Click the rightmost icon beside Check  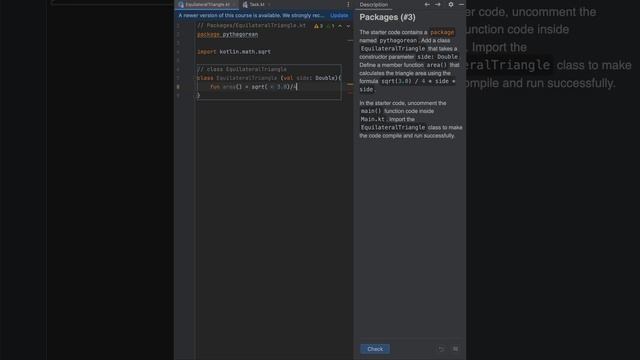[455, 349]
